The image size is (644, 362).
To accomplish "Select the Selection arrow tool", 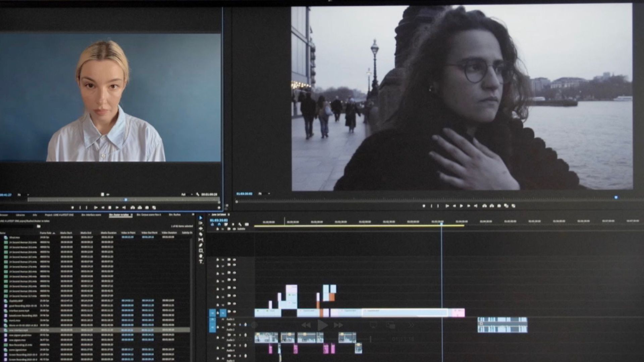I will click(x=201, y=218).
